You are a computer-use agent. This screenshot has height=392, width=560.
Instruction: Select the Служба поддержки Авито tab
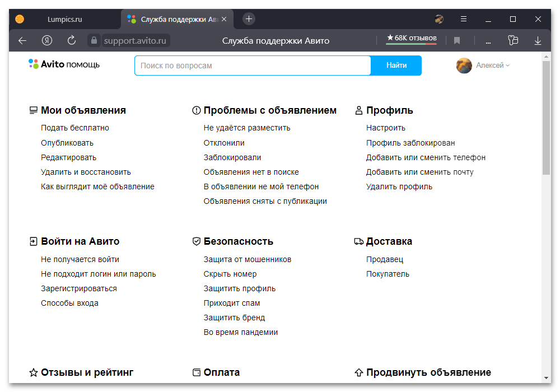[177, 19]
